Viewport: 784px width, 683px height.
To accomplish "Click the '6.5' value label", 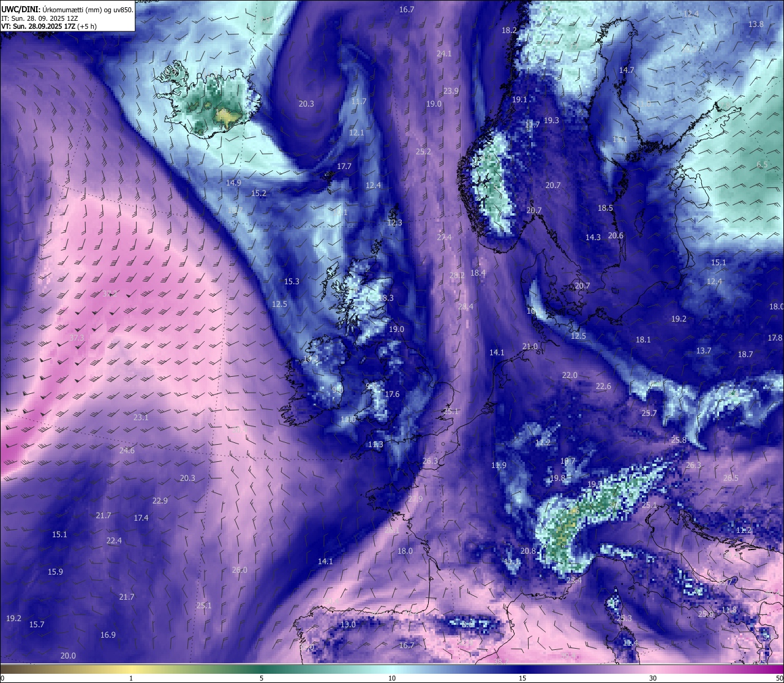I will click(x=762, y=164).
